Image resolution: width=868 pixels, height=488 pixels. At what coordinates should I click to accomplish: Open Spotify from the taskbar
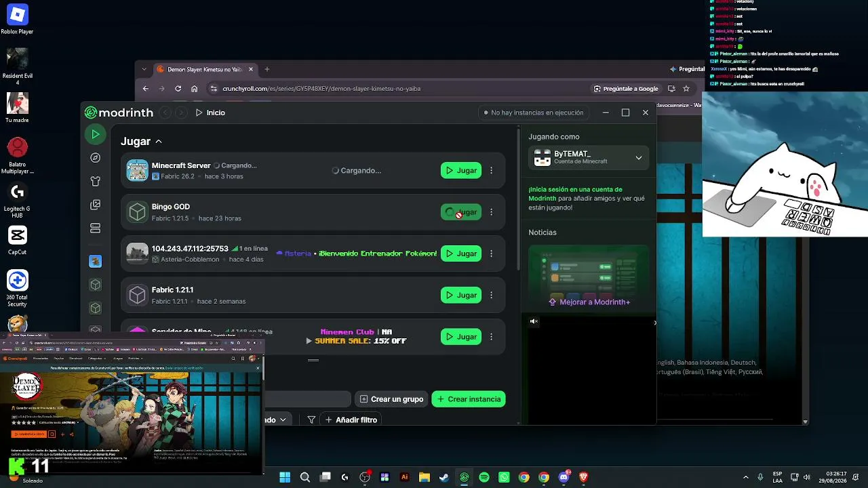click(484, 477)
